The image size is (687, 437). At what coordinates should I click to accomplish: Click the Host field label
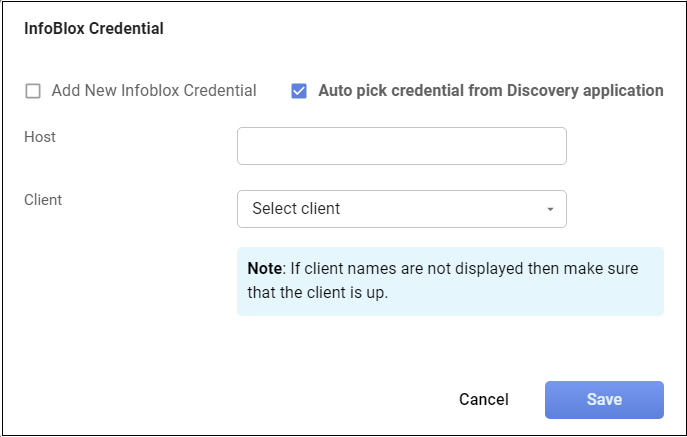click(x=40, y=137)
